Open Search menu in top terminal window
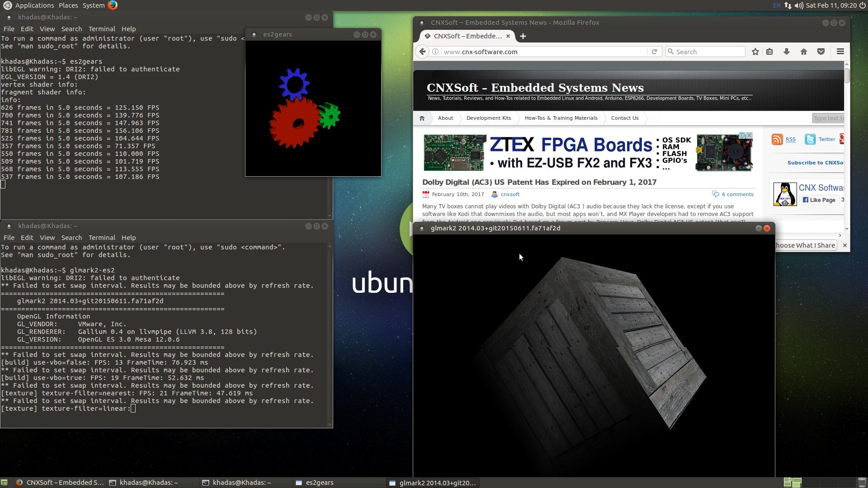The height and width of the screenshot is (488, 868). (71, 28)
